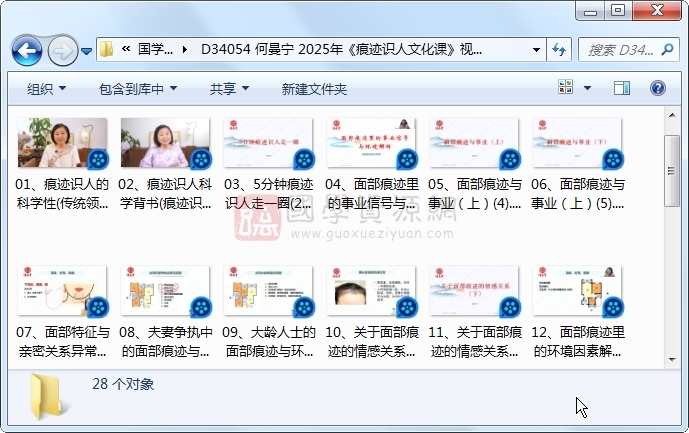This screenshot has width=689, height=433.
Task: Select the D34054 何曼宁 breadcrumb segment
Action: coord(341,49)
